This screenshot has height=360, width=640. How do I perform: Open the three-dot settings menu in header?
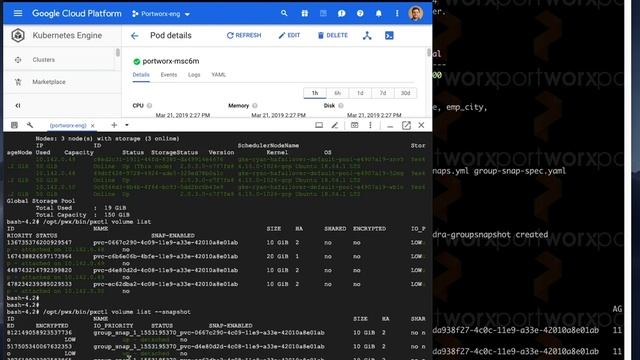pos(397,13)
